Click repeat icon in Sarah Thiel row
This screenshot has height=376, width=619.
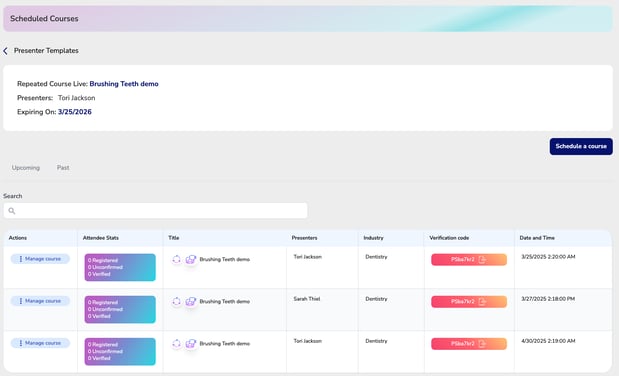coord(176,302)
